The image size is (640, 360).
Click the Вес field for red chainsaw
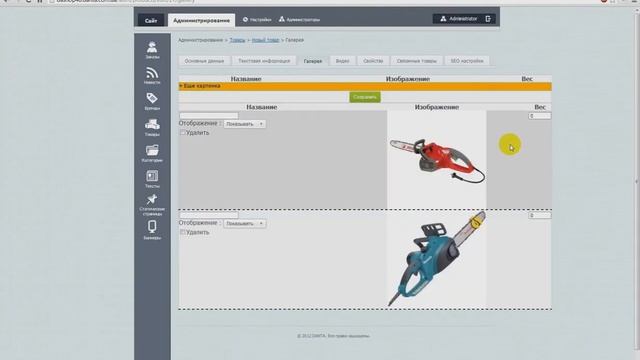point(540,116)
